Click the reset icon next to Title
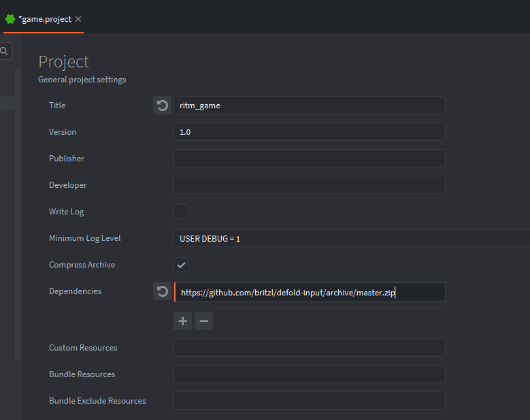The image size is (530, 420). (162, 106)
